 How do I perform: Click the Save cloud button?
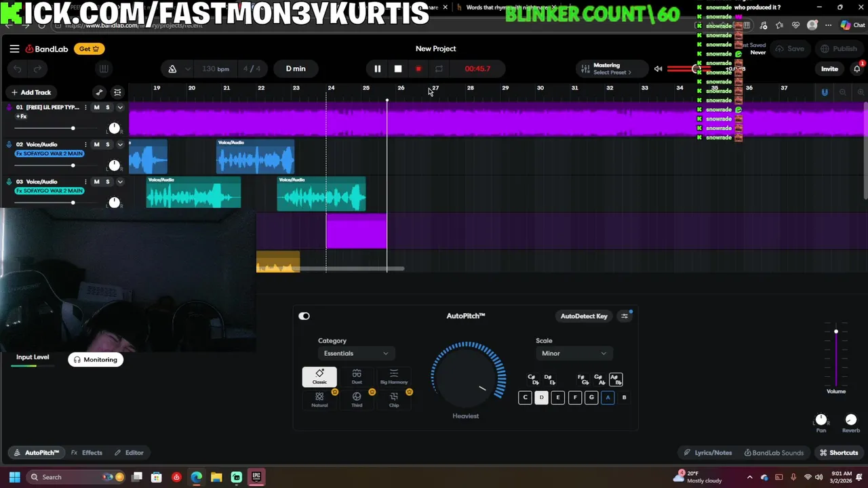tap(790, 49)
